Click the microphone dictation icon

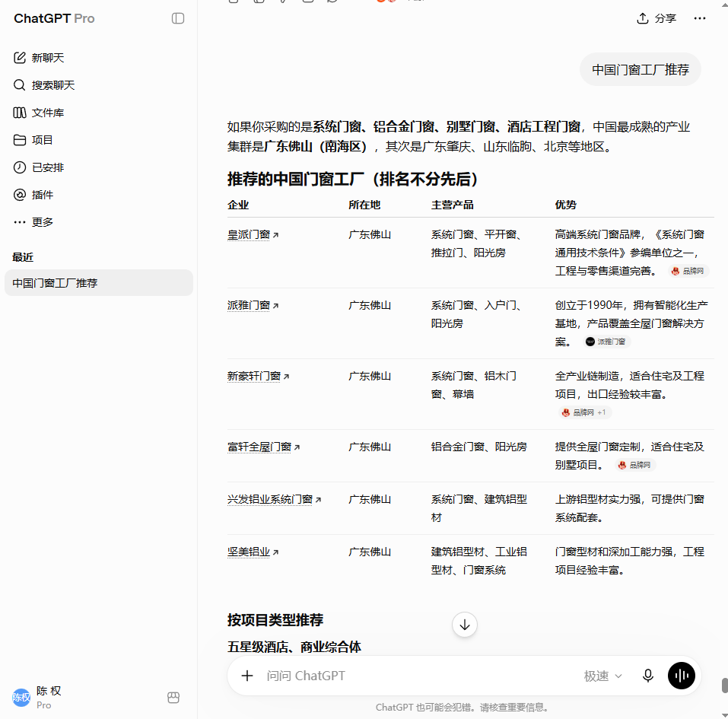(647, 676)
